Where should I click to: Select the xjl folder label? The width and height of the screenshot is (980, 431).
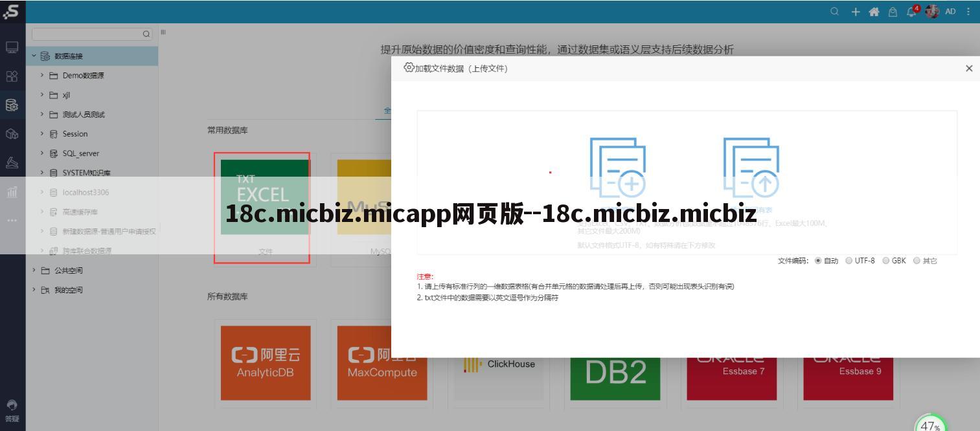pyautogui.click(x=66, y=95)
